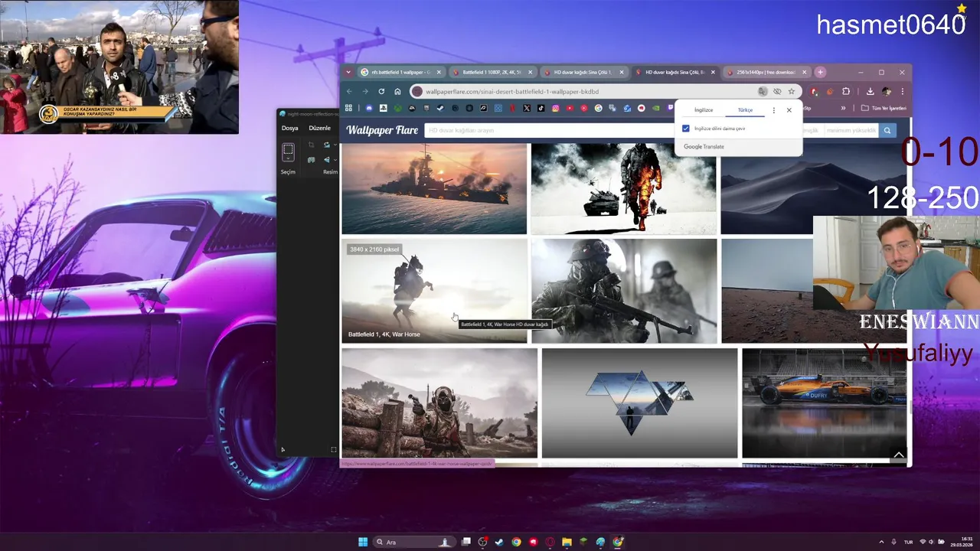This screenshot has width=980, height=551.
Task: Open the Steam bookmark
Action: (440, 108)
